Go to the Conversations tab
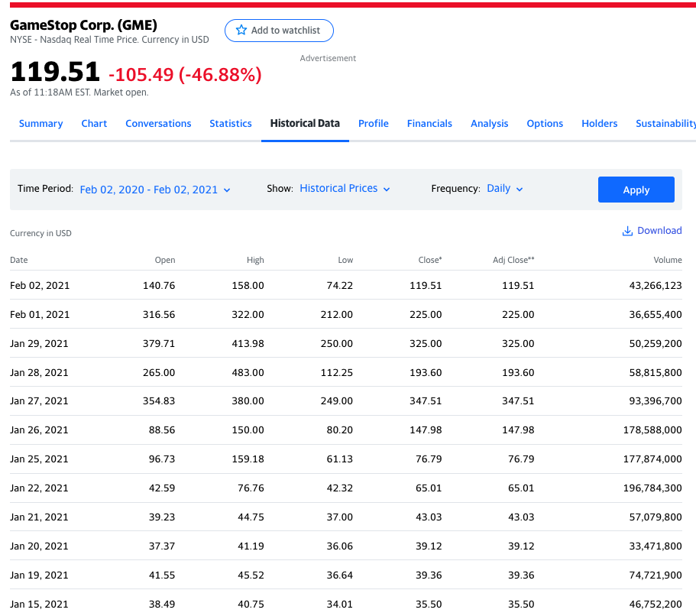 point(158,124)
